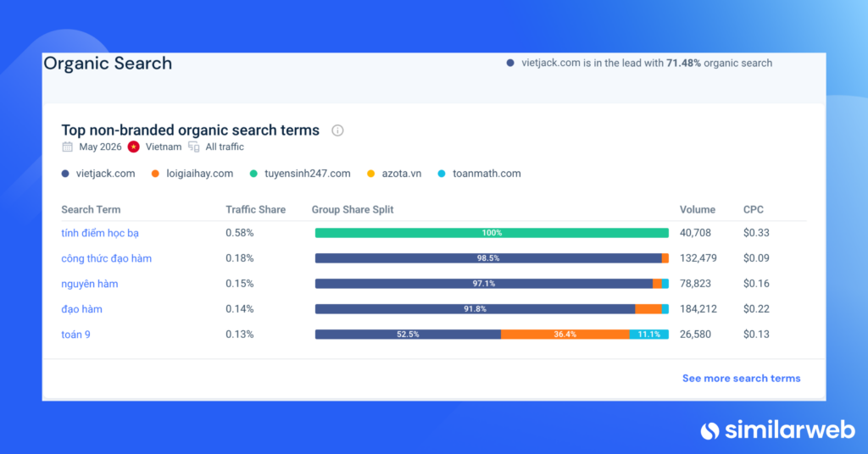Click the 100% green share bar
Viewport: 868px width, 454px height.
(x=492, y=234)
